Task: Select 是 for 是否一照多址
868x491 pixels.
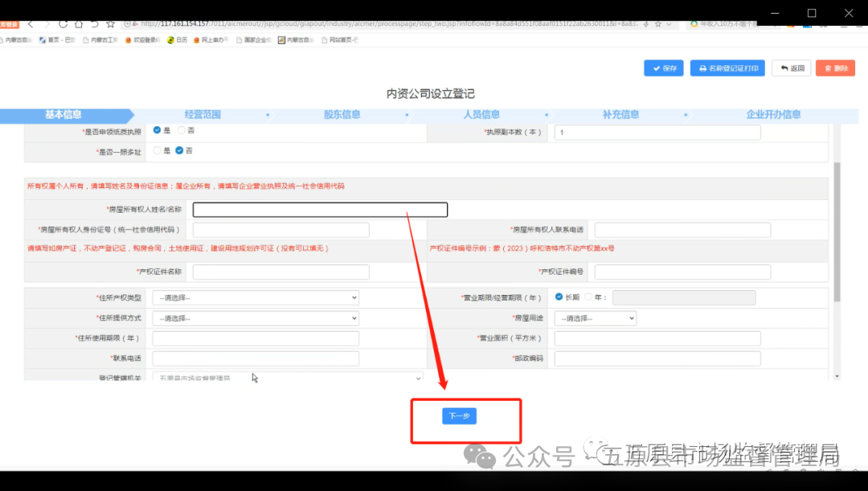Action: [158, 149]
